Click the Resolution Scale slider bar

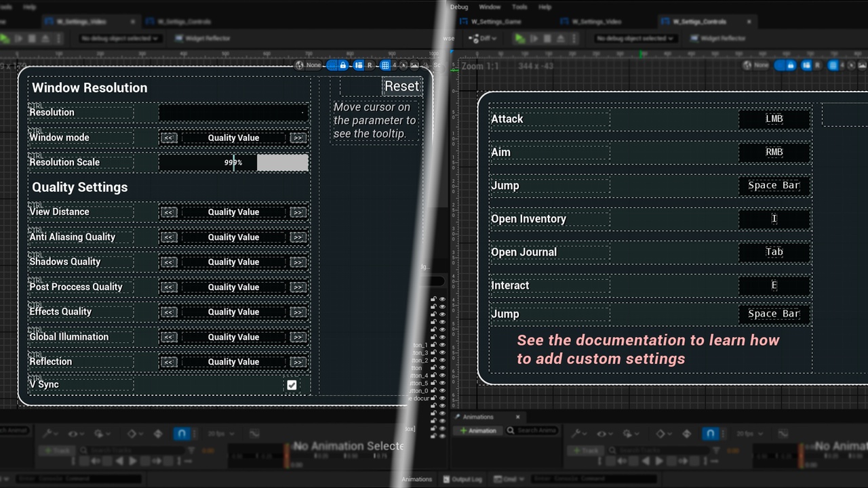233,162
